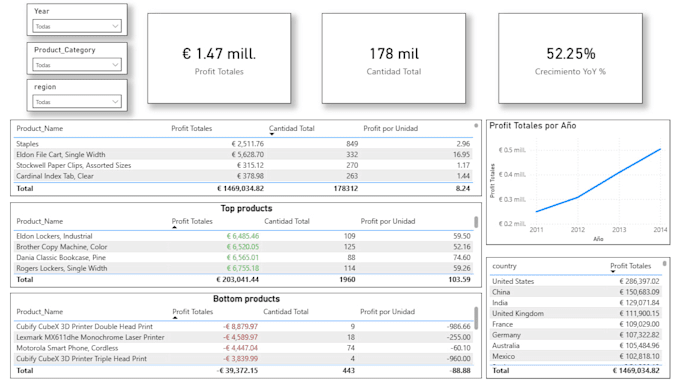The image size is (680, 385).
Task: Select the Crecimiento YoY % card
Action: pyautogui.click(x=570, y=59)
